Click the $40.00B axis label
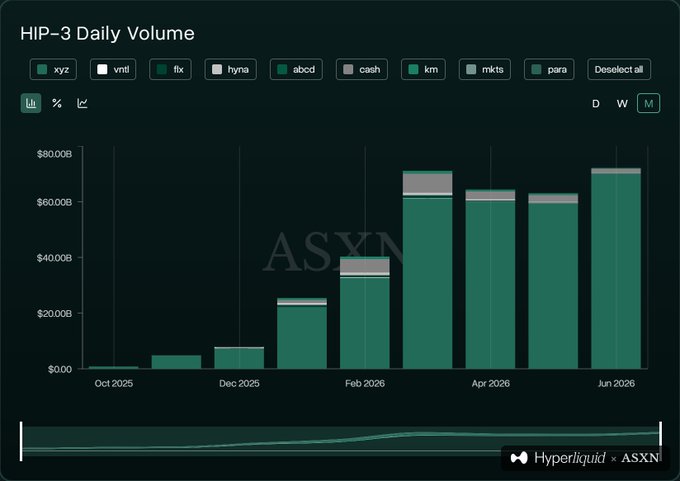The image size is (680, 481). click(x=54, y=258)
